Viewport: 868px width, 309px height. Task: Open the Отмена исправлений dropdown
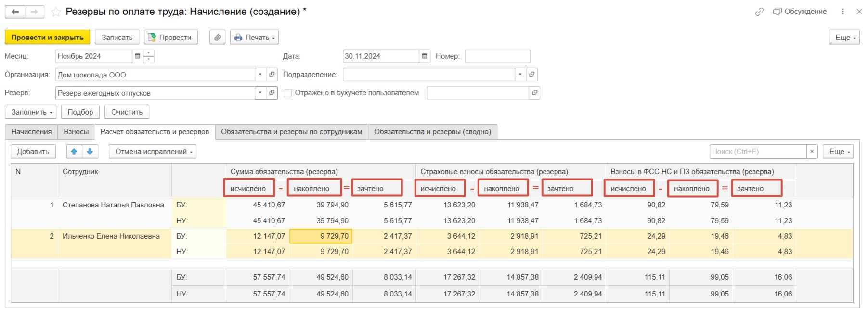coord(153,152)
